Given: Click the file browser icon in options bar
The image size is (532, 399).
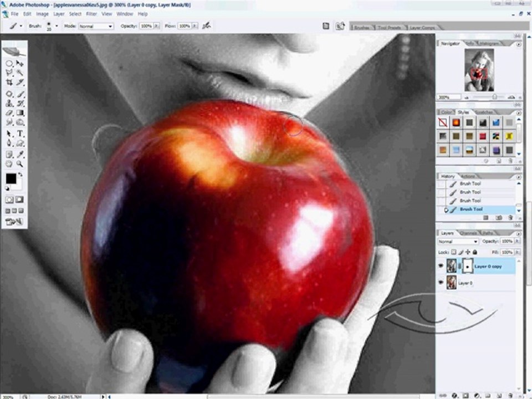Looking at the screenshot, I should pyautogui.click(x=340, y=26).
